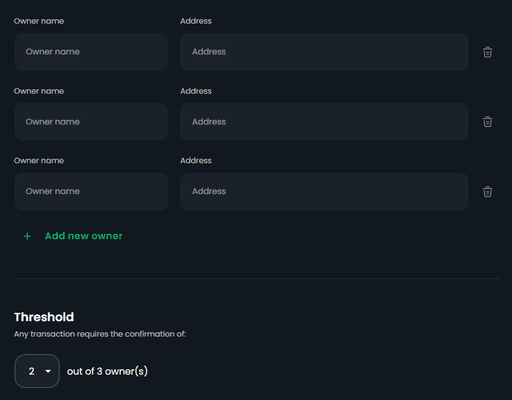Select the third owner's Address field
The height and width of the screenshot is (400, 512).
click(324, 191)
